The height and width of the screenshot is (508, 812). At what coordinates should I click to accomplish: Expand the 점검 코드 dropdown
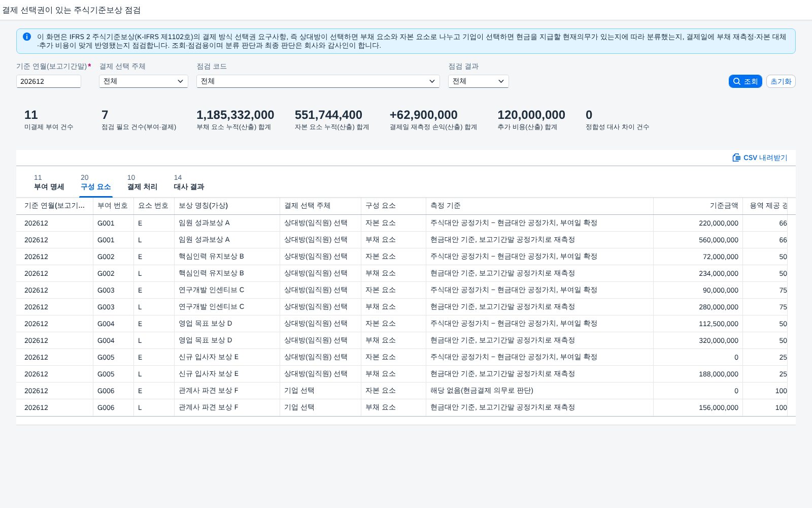pos(318,81)
